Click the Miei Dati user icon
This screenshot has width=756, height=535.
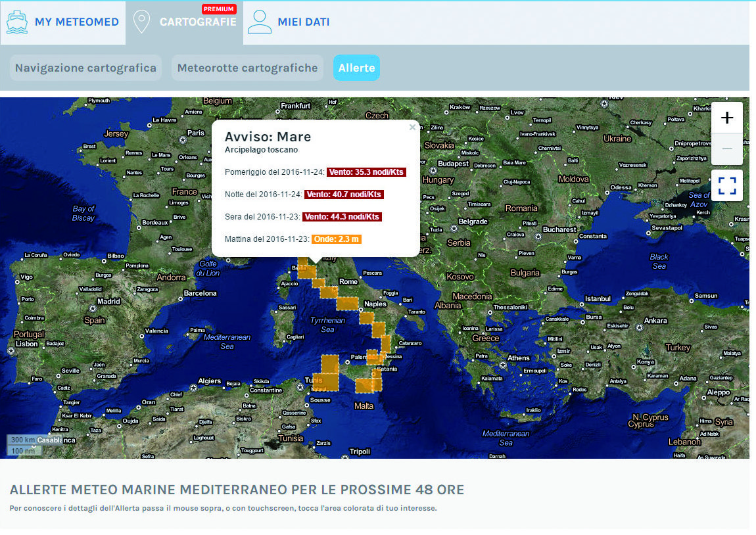260,22
